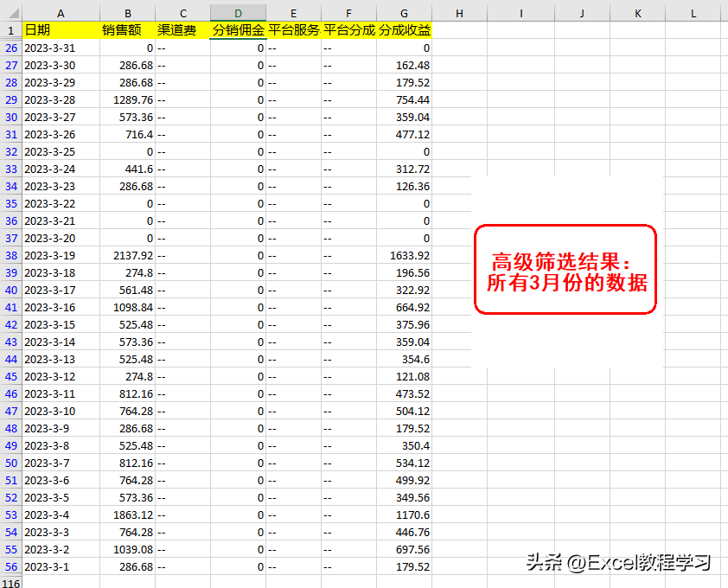Select date cell 2023-3-31
This screenshot has width=728, height=588.
click(x=61, y=48)
